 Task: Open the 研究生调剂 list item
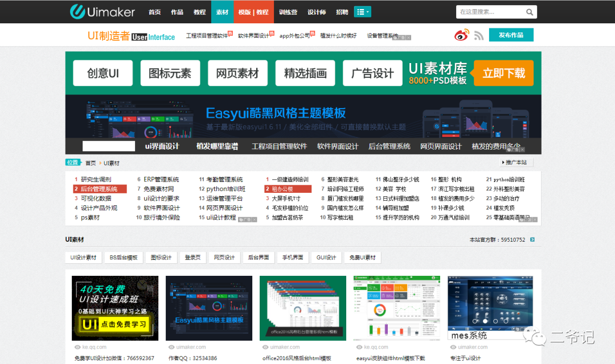(96, 180)
